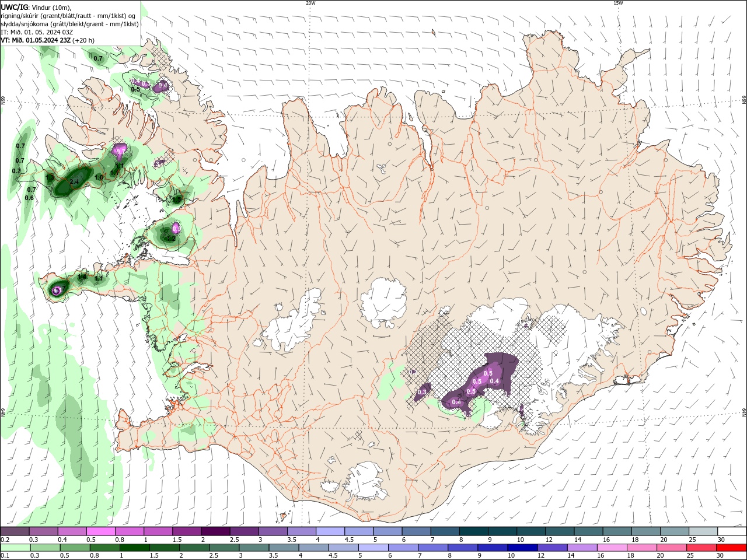Click the dark teal 8 mm snow legend swatch

pos(473,531)
